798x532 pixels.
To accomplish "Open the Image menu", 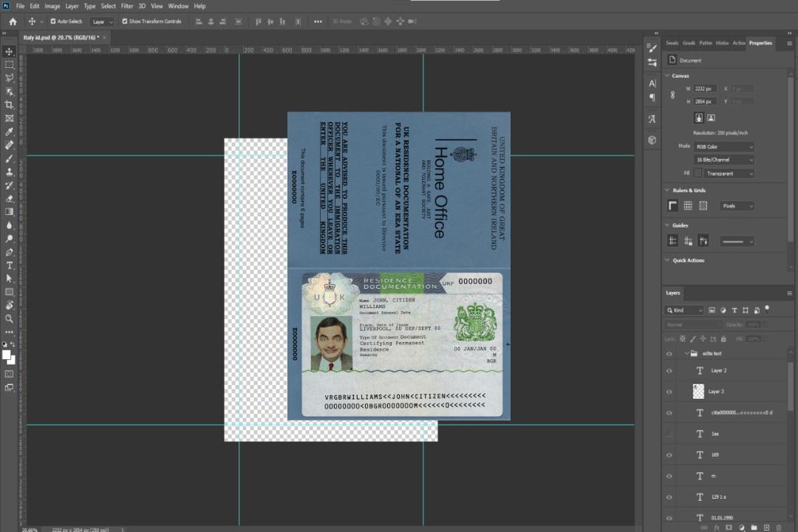I will [x=52, y=6].
